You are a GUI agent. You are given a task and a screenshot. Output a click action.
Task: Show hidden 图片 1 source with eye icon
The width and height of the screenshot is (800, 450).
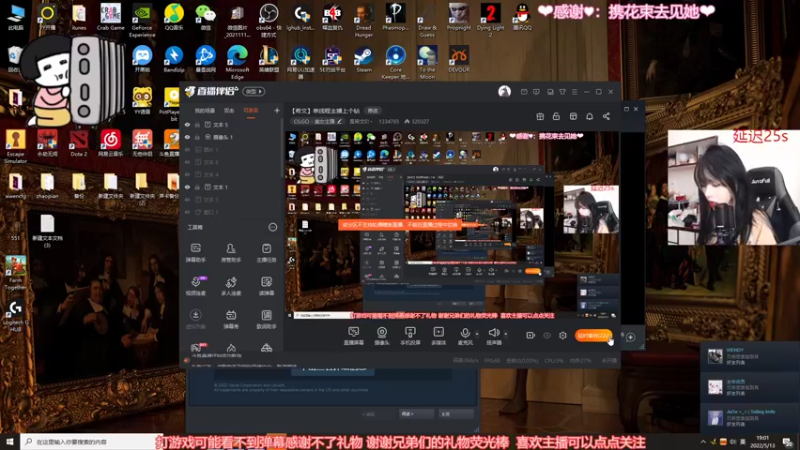pos(187,149)
